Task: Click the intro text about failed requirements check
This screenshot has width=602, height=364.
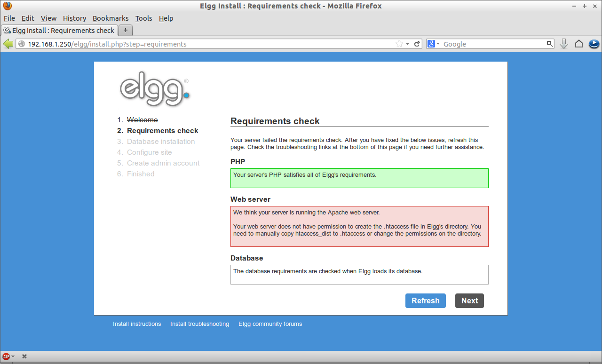Action: click(x=357, y=143)
